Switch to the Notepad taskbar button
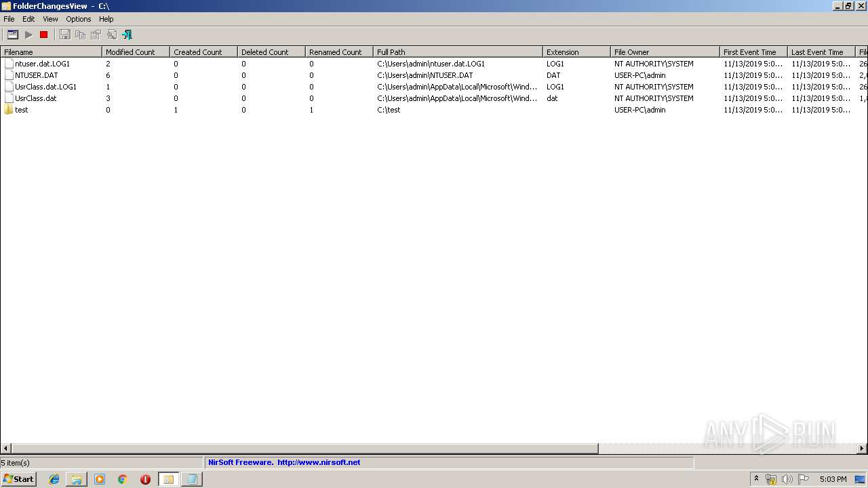 192,479
